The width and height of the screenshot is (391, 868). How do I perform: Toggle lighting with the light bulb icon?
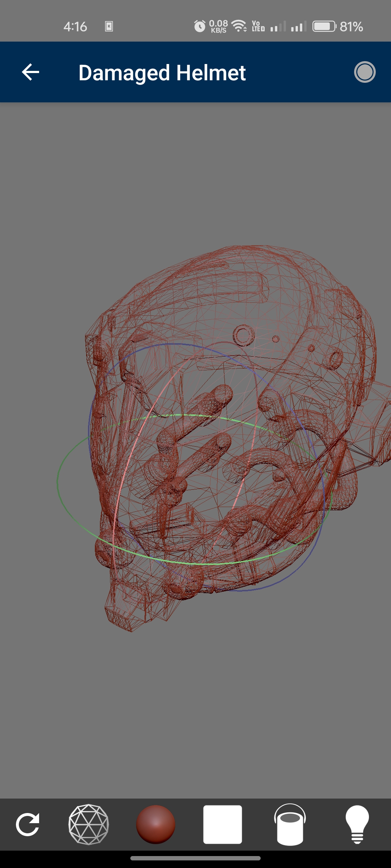point(357,825)
